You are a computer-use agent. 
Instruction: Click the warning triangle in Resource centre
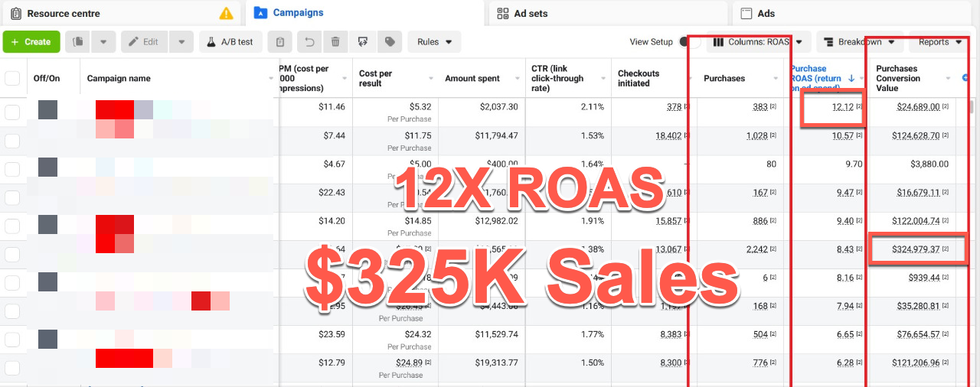226,13
